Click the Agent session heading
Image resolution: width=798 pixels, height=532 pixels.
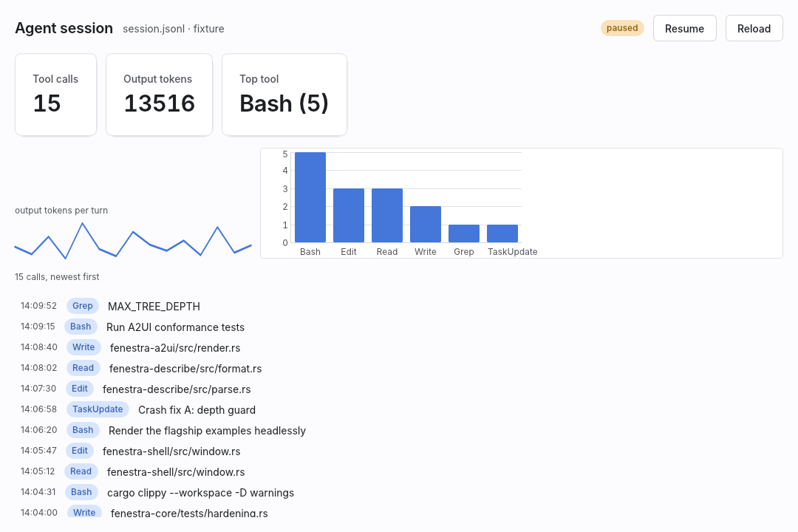point(64,28)
